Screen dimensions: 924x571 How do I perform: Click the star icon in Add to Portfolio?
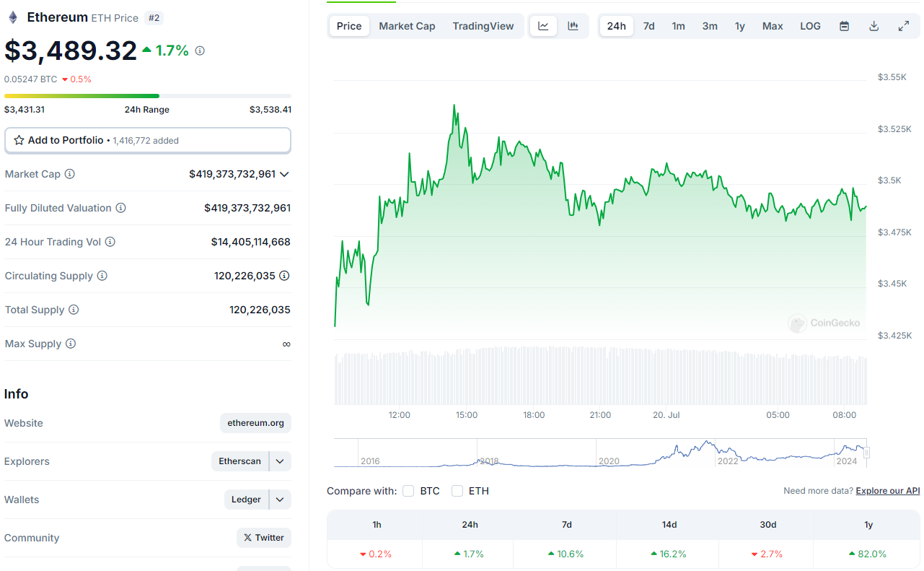pyautogui.click(x=19, y=140)
